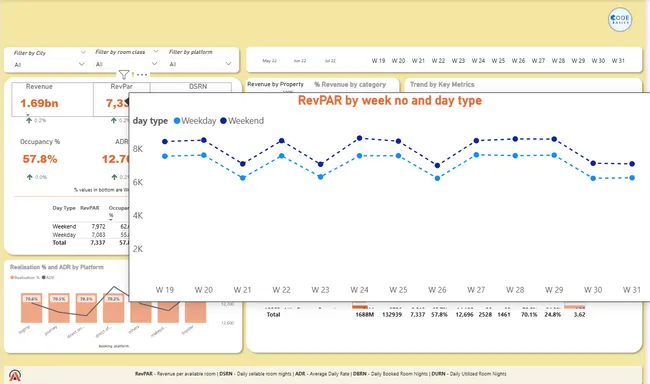Select Jul 22 in the month slicer
This screenshot has height=384, width=650.
coord(330,61)
